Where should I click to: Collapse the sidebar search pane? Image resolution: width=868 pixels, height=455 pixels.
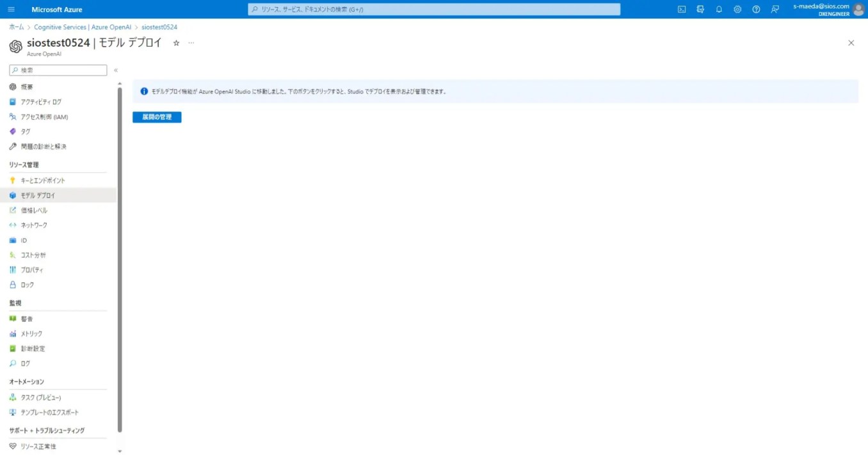click(116, 70)
